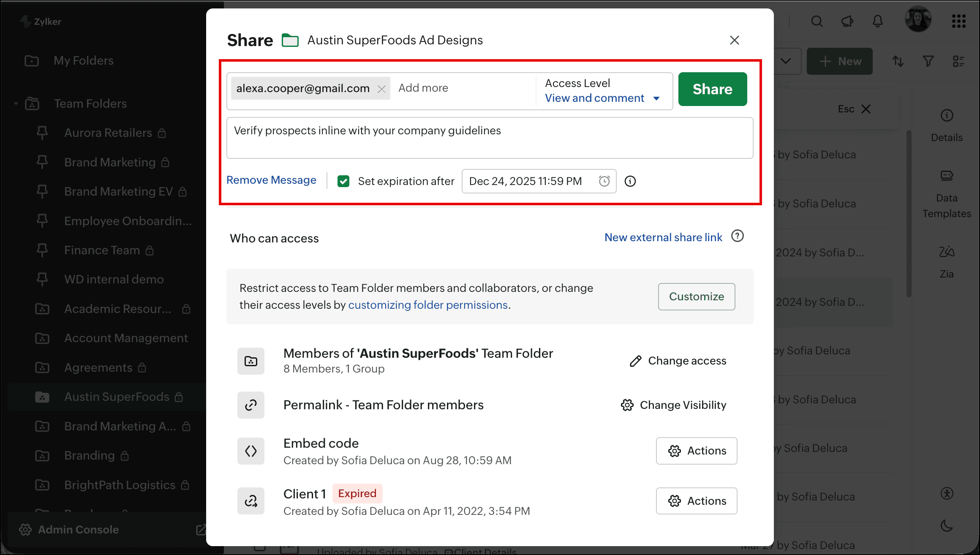Click Remove Message link
This screenshot has width=980, height=555.
tap(271, 180)
